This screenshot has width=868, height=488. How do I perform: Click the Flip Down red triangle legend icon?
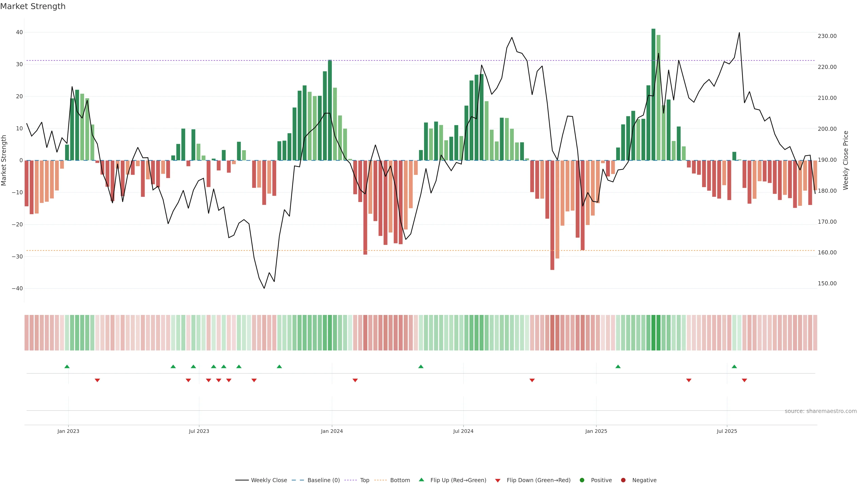[x=498, y=480]
